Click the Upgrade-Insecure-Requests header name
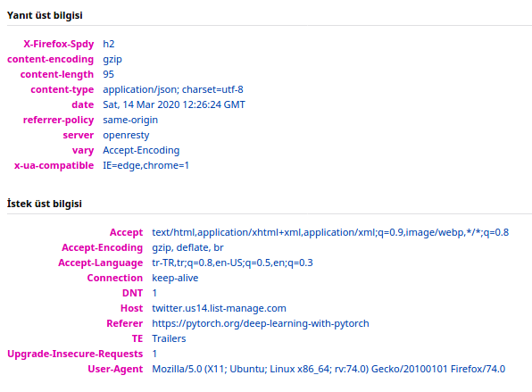The width and height of the screenshot is (532, 392). 75,354
